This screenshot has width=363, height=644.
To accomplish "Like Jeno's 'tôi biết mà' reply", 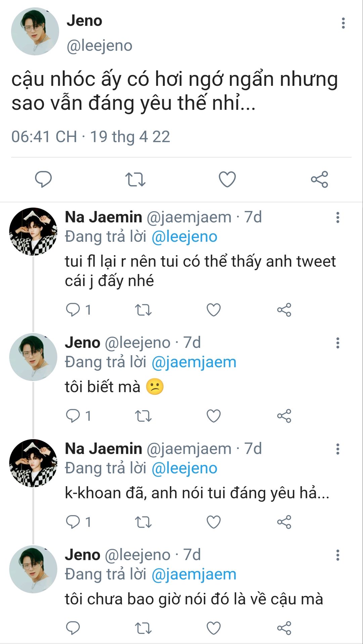I will pyautogui.click(x=213, y=416).
